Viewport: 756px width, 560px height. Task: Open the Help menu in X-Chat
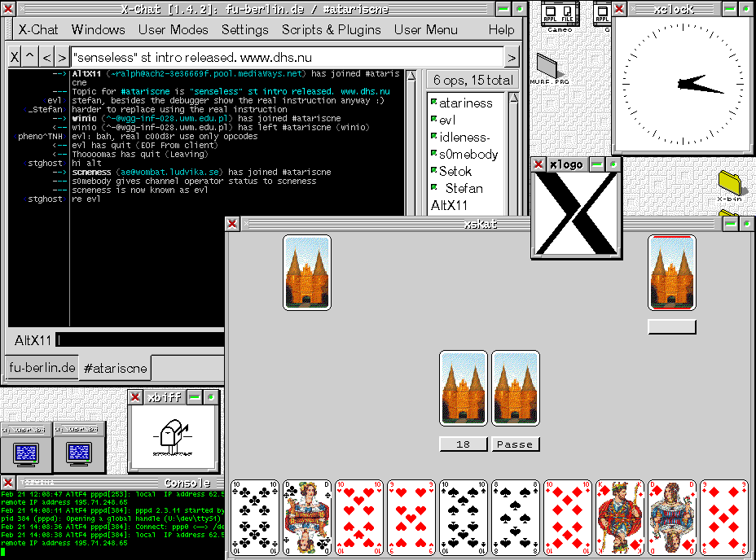[502, 30]
